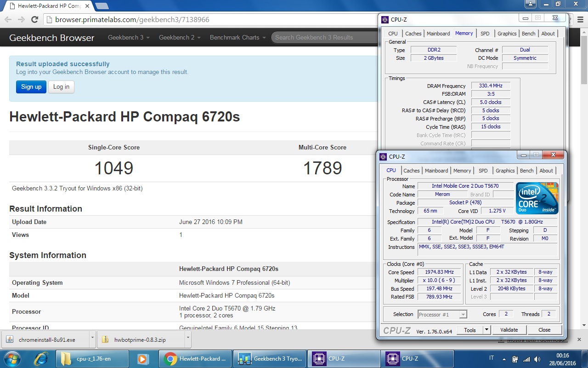Click the CPU-Z Tools button
This screenshot has width=588, height=368.
(470, 330)
